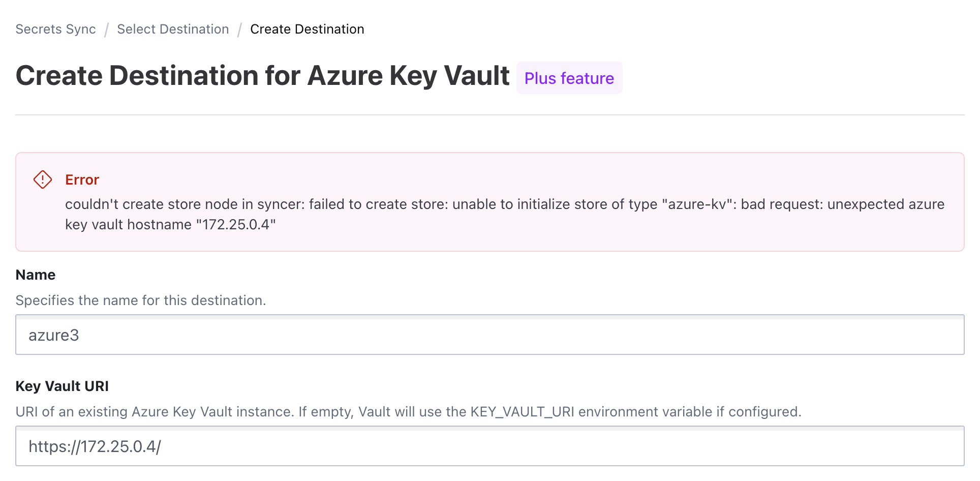
Task: Click the Key Vault URI label
Action: (x=62, y=386)
